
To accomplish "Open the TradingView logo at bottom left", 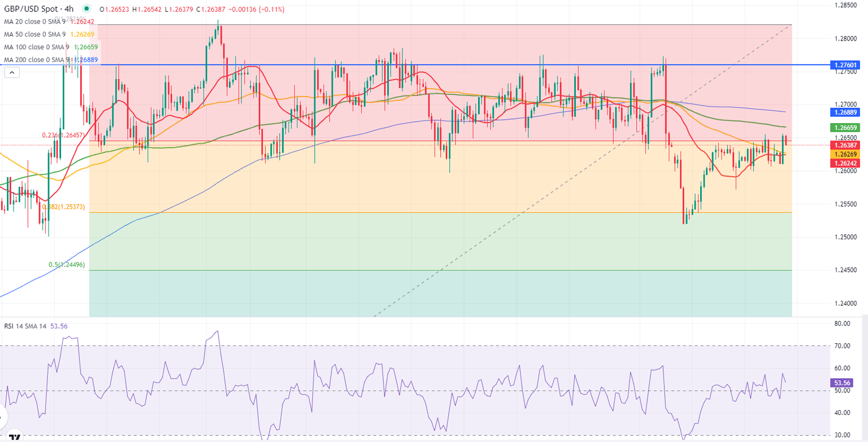I will (15, 437).
